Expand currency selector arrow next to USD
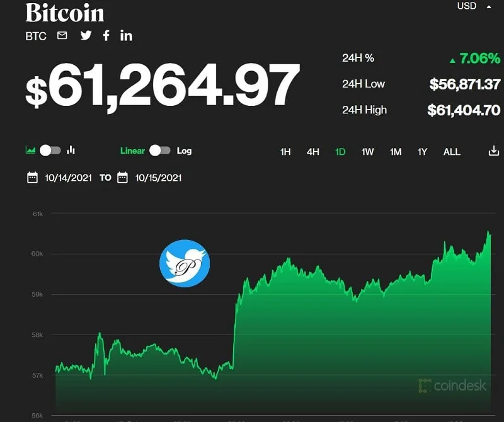 click(489, 7)
